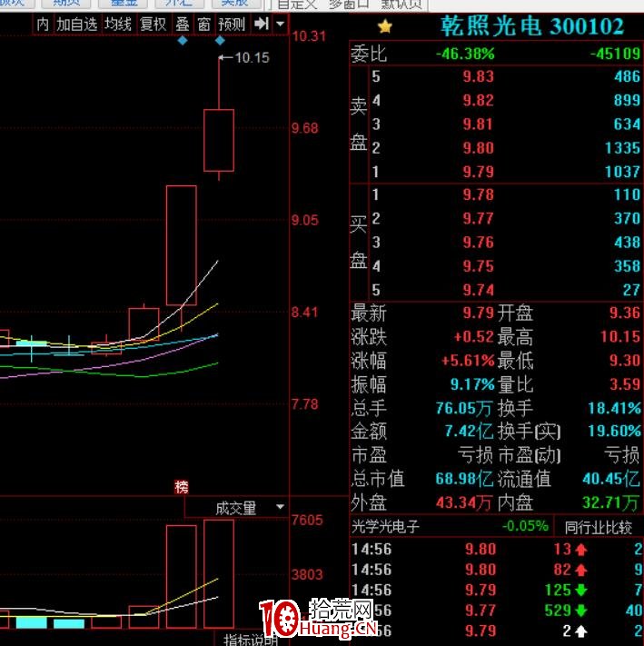Click the sell 2 price 9.80
This screenshot has height=646, width=644.
pyautogui.click(x=478, y=148)
